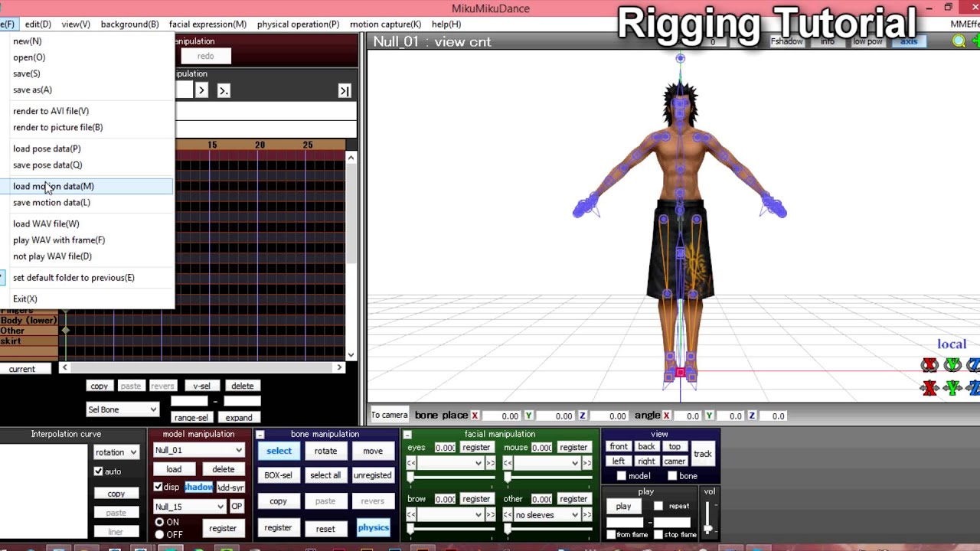Click previous brow morph << button
Screen dimensions: 980x551
click(411, 515)
